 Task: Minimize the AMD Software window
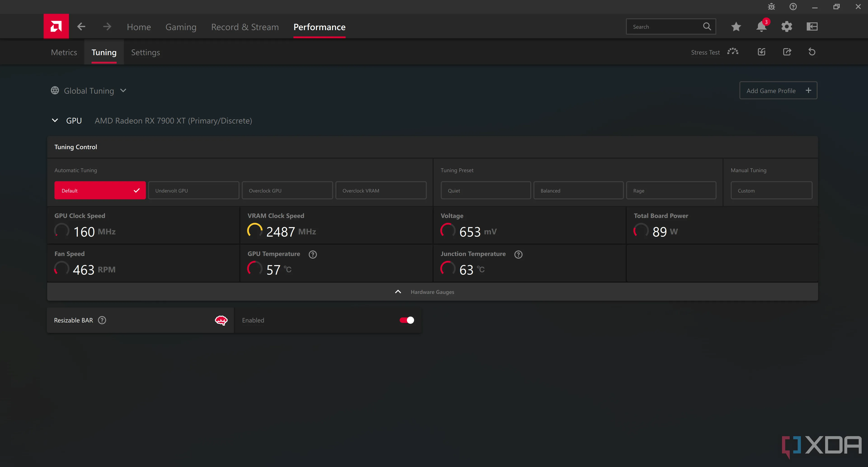click(815, 7)
